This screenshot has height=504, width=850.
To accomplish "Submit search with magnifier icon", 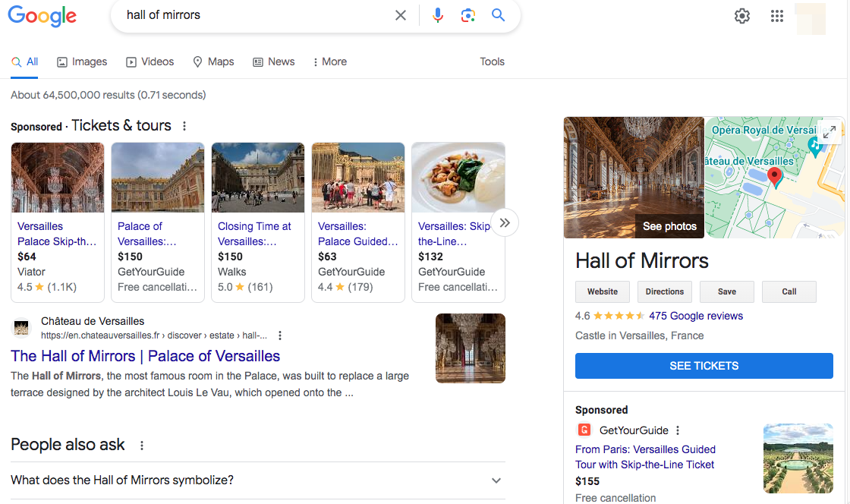I will (498, 15).
